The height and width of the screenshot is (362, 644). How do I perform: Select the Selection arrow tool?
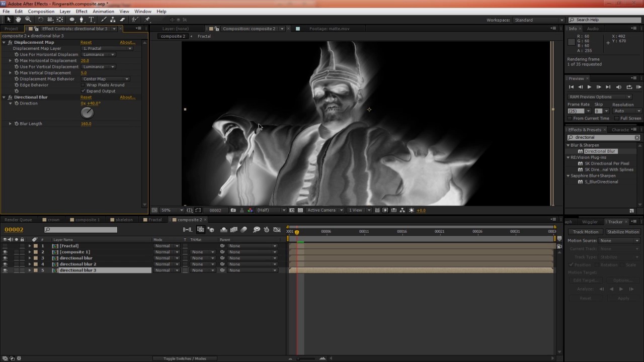click(x=9, y=20)
